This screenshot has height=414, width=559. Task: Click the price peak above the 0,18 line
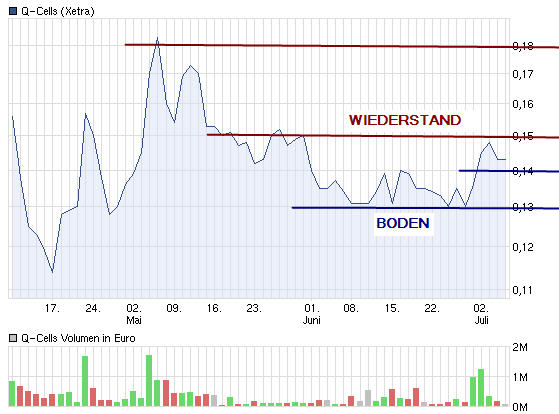pos(158,38)
